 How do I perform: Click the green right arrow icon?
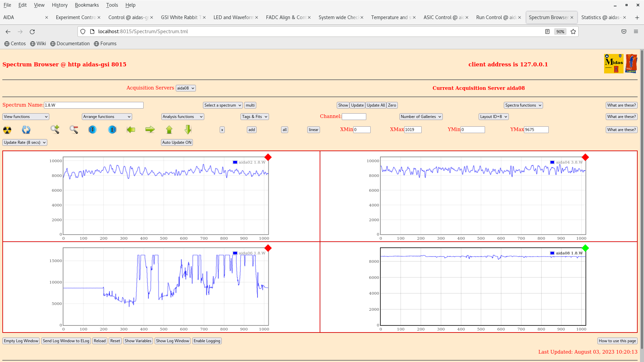(x=150, y=129)
